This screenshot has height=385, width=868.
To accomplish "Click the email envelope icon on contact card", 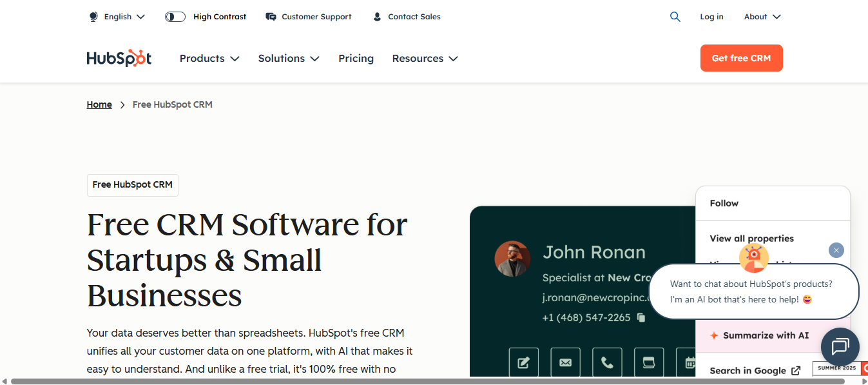I will pos(565,362).
